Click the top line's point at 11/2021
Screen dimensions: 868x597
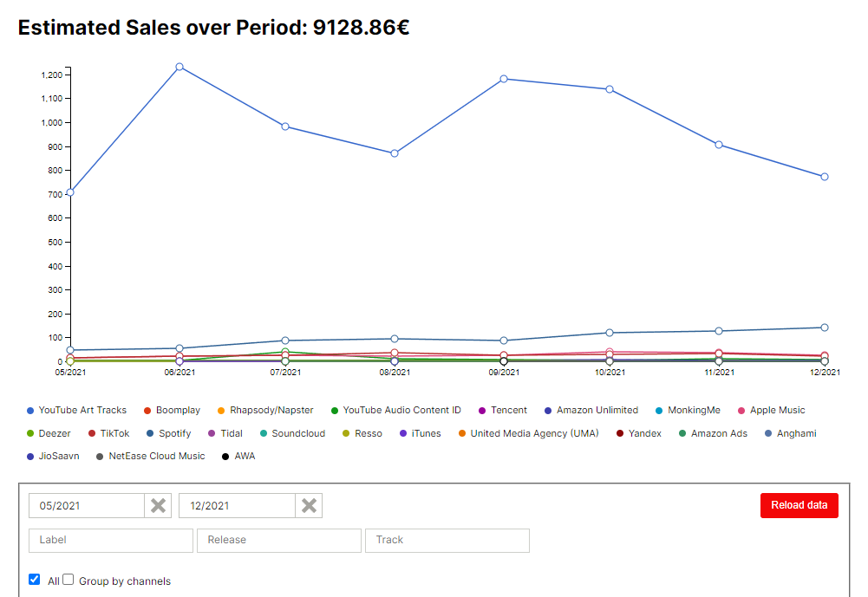pos(719,145)
